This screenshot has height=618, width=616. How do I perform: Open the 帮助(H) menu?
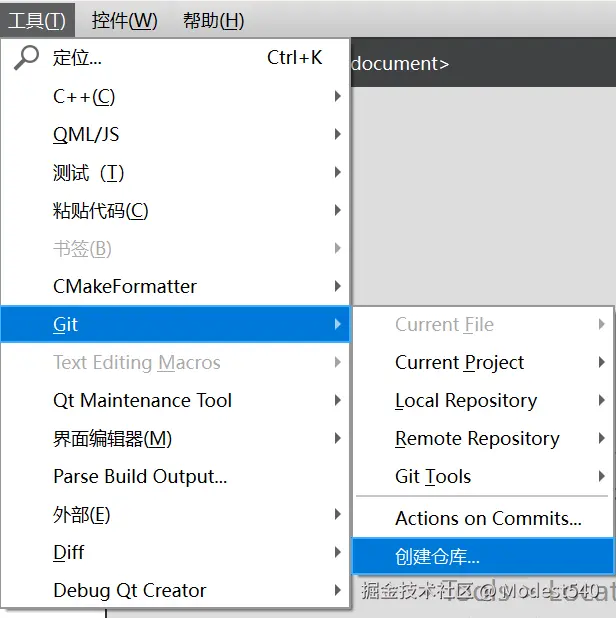(213, 20)
